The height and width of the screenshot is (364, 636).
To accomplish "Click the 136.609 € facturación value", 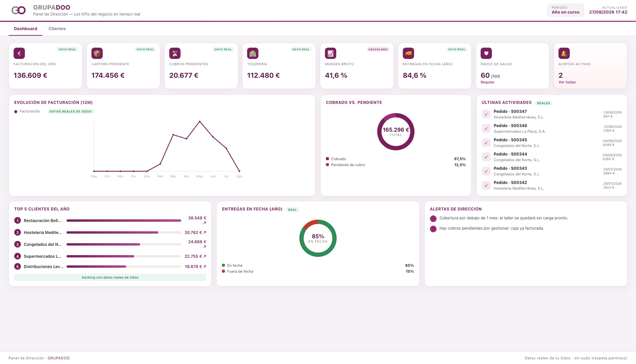I will coord(30,75).
